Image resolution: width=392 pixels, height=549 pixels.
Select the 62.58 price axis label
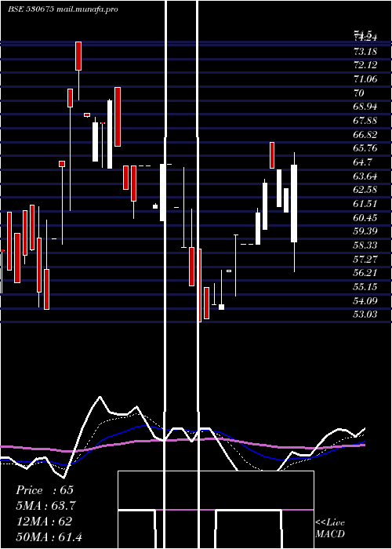click(x=365, y=190)
